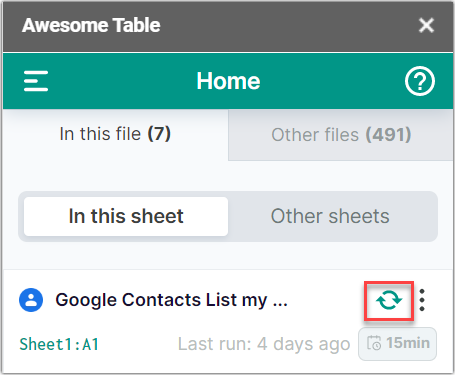The width and height of the screenshot is (456, 376).
Task: Select the In this sheet segment
Action: [126, 216]
